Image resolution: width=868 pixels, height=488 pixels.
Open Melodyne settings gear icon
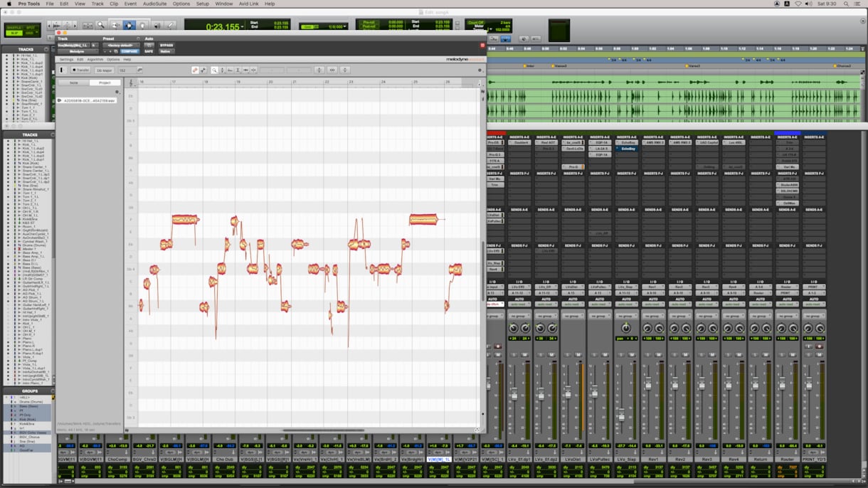(x=480, y=70)
